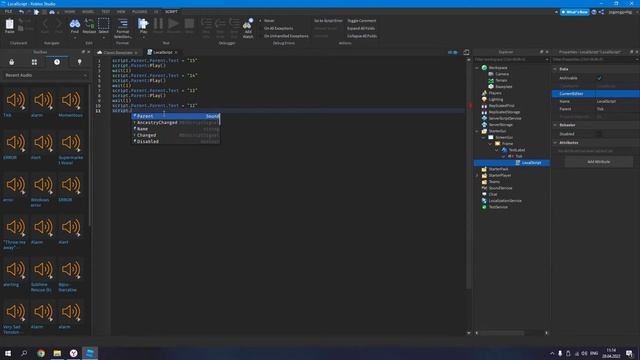Select Lighting service in Explorer

click(x=496, y=99)
